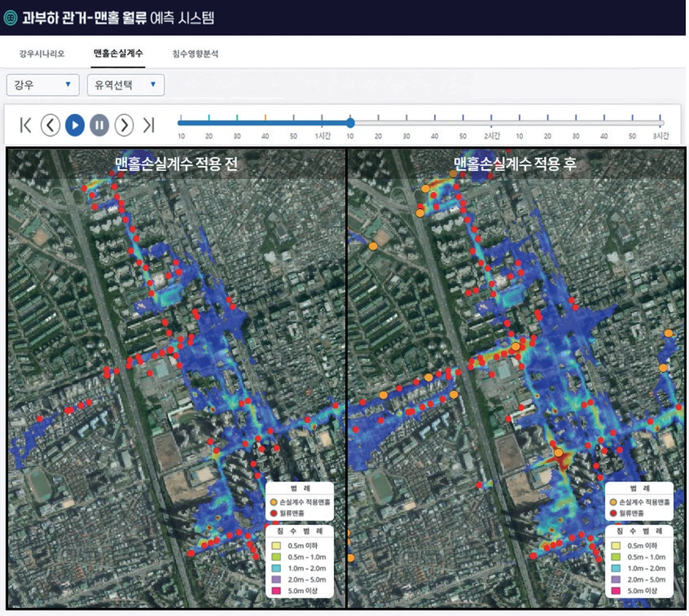
Task: Click the 1시간 timeline marker
Action: [322, 135]
